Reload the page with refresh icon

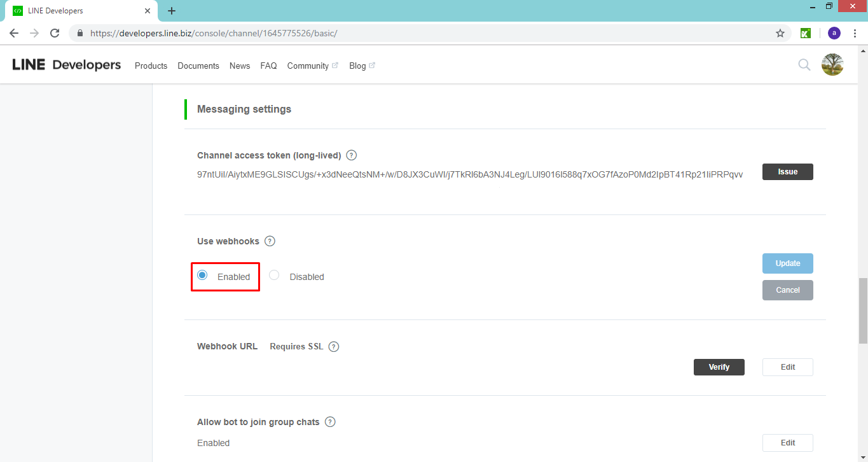click(x=55, y=33)
